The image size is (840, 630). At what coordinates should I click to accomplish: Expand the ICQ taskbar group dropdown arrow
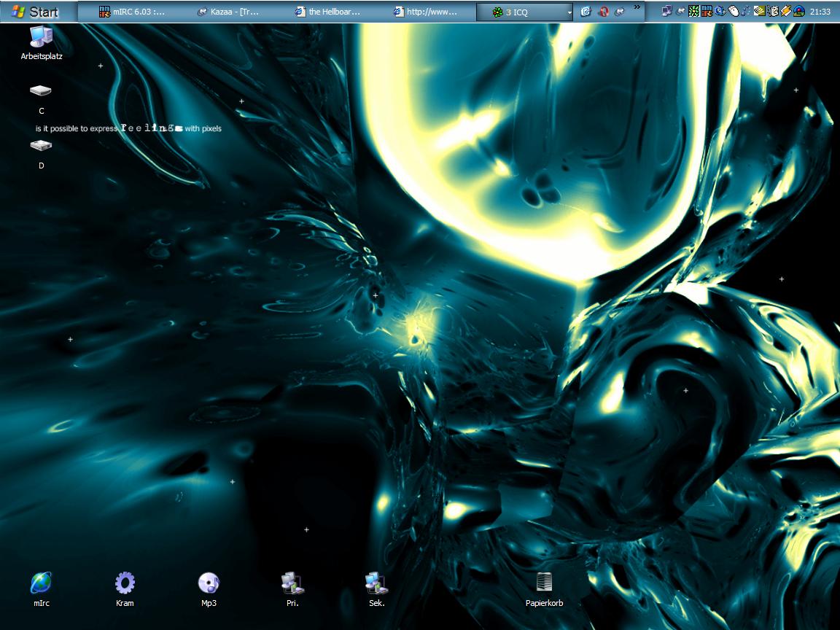click(x=569, y=12)
